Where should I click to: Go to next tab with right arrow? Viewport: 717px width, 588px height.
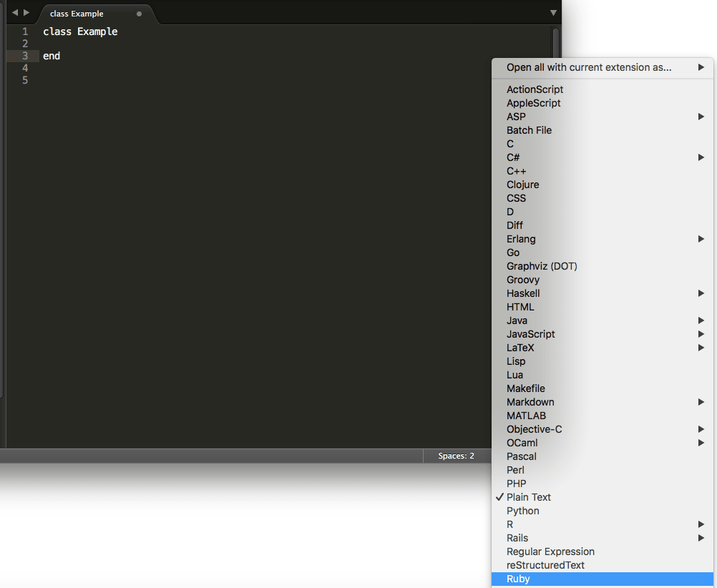click(x=26, y=13)
